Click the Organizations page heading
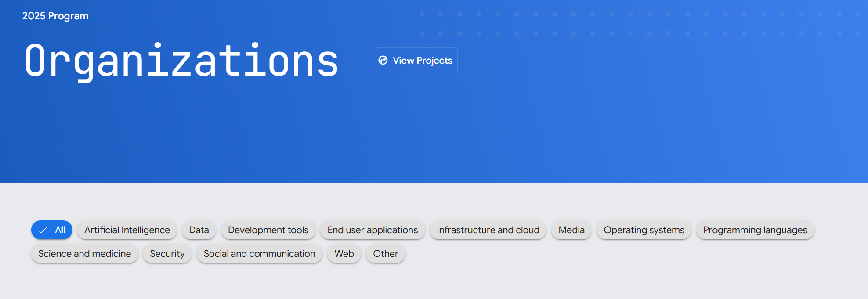This screenshot has height=299, width=868. point(181,61)
